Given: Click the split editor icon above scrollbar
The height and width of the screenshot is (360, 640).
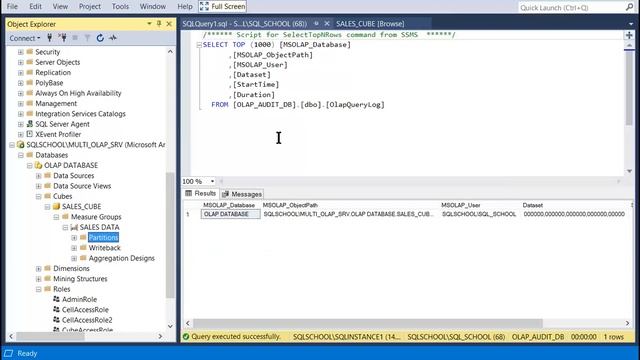Looking at the screenshot, I should tap(629, 35).
